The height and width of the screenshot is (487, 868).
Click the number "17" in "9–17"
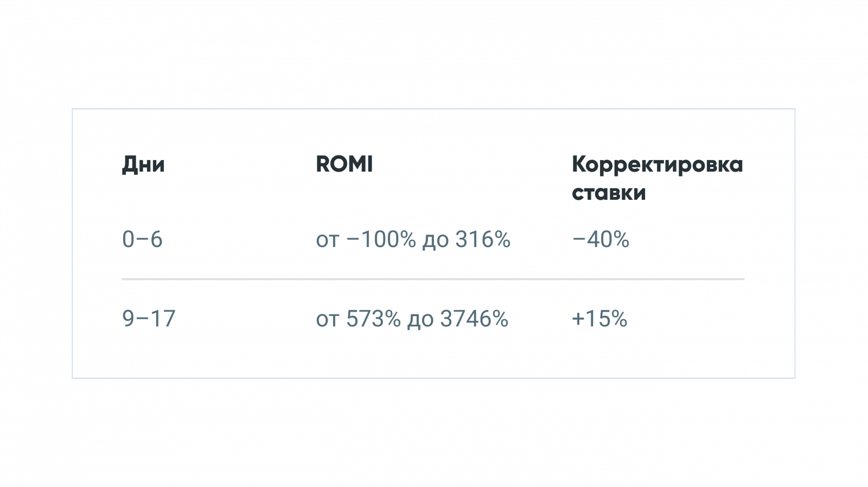(163, 319)
